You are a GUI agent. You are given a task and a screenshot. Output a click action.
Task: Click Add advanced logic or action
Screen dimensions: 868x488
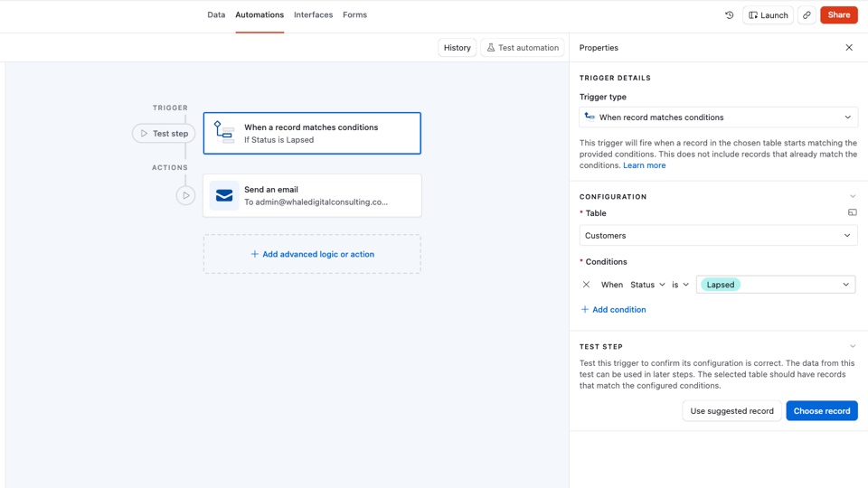pyautogui.click(x=312, y=254)
